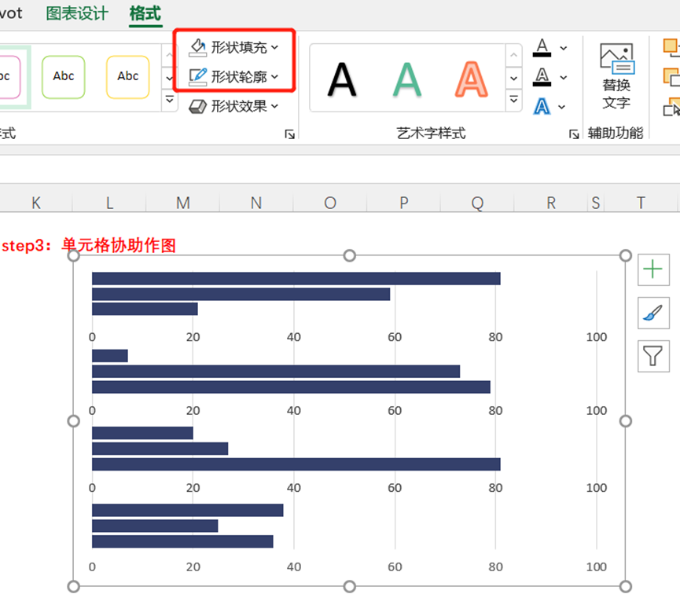Click the chart's left-middle resize handle

[x=74, y=421]
